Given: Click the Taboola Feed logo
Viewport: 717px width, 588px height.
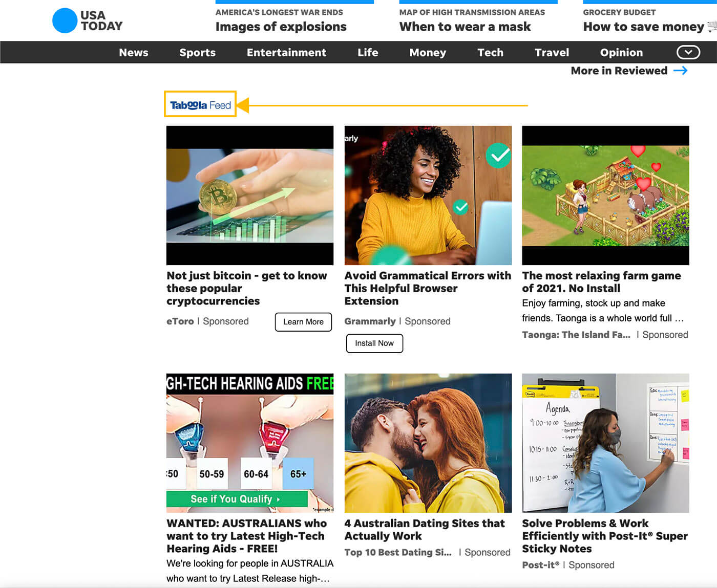Looking at the screenshot, I should [200, 105].
